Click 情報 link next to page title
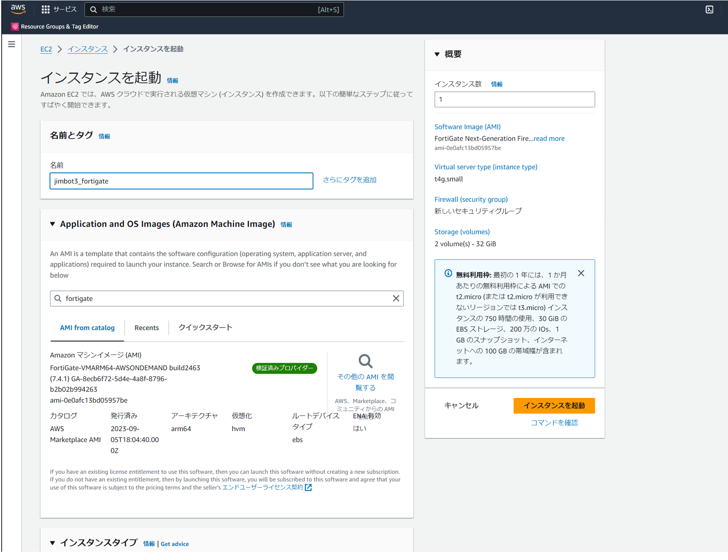Screen dimensions: 728x560 [173, 81]
